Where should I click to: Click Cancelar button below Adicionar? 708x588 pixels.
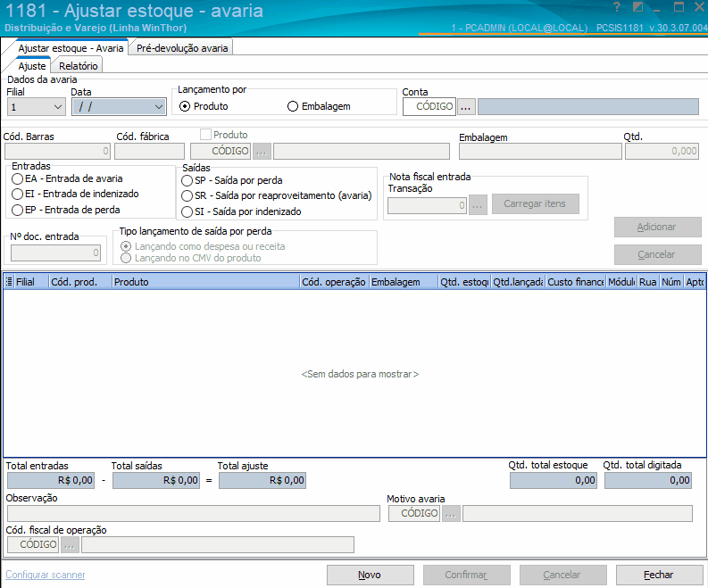point(657,254)
